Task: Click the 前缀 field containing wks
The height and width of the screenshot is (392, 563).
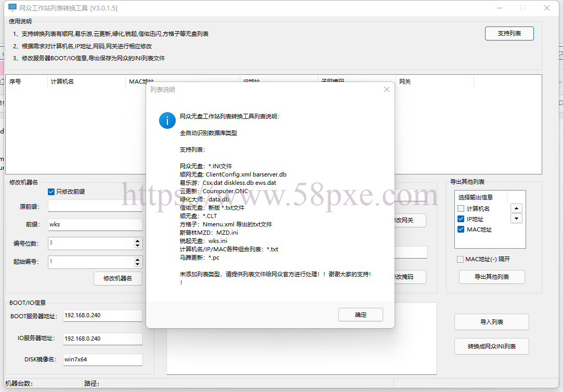Action: (x=95, y=224)
